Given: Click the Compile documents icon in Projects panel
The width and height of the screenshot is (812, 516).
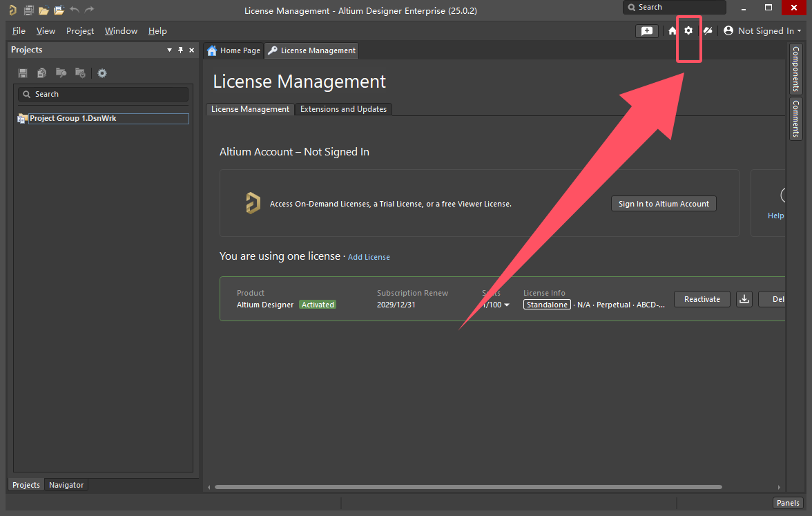Looking at the screenshot, I should click(42, 73).
